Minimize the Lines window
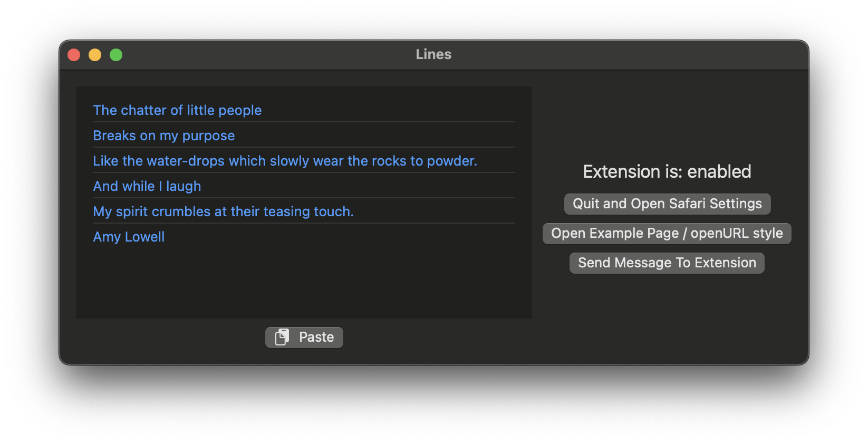 point(95,55)
